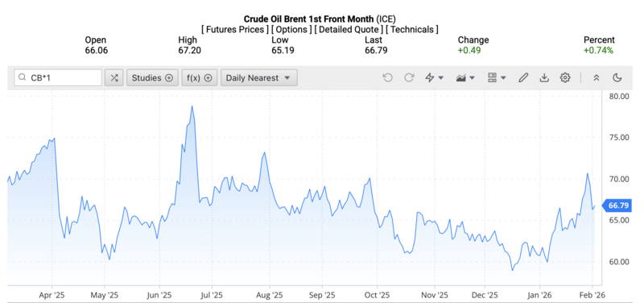644x303 pixels.
Task: Click the 80.00 price axis label
Action: point(618,96)
